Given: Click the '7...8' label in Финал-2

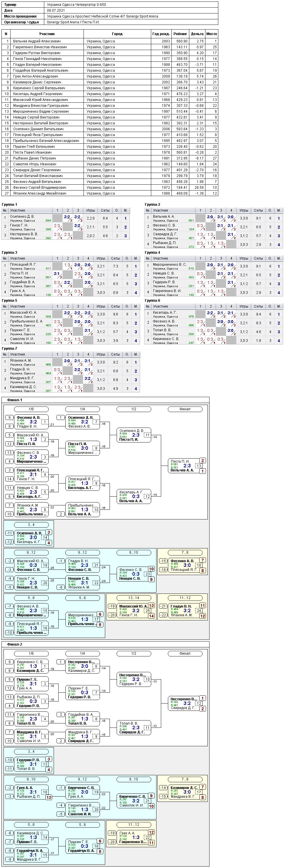Looking at the screenshot, I should (x=185, y=779).
